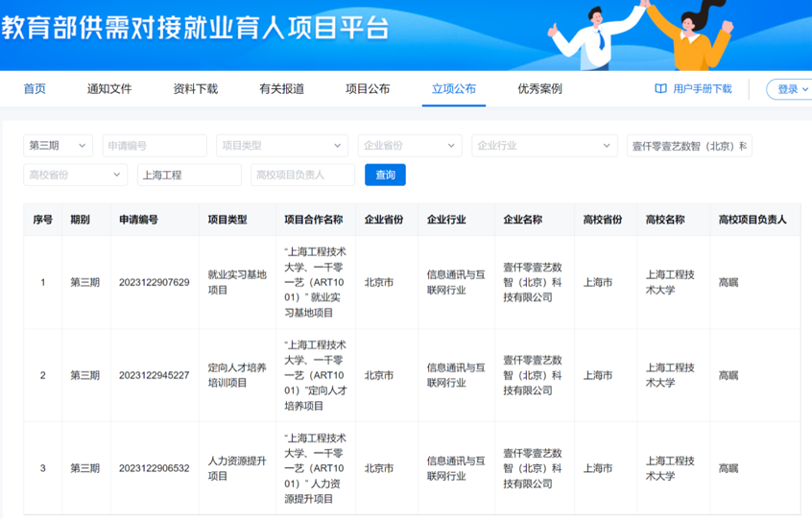Click the company name field 壹仟零壹艺数智
Image resolution: width=812 pixels, height=519 pixels.
click(x=689, y=146)
